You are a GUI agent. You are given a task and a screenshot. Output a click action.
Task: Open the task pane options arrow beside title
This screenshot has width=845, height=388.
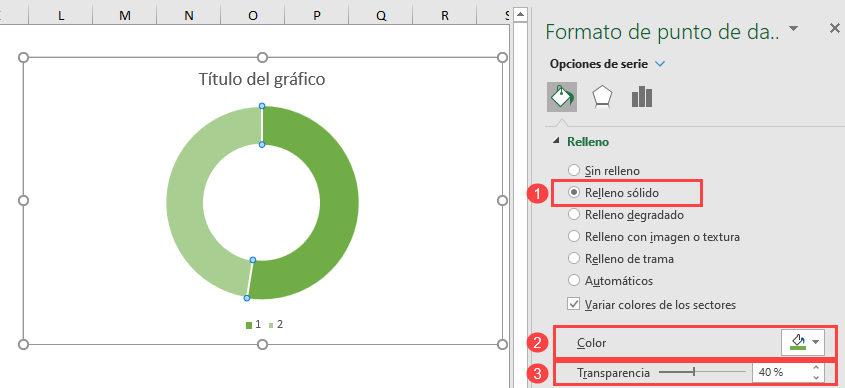click(793, 29)
